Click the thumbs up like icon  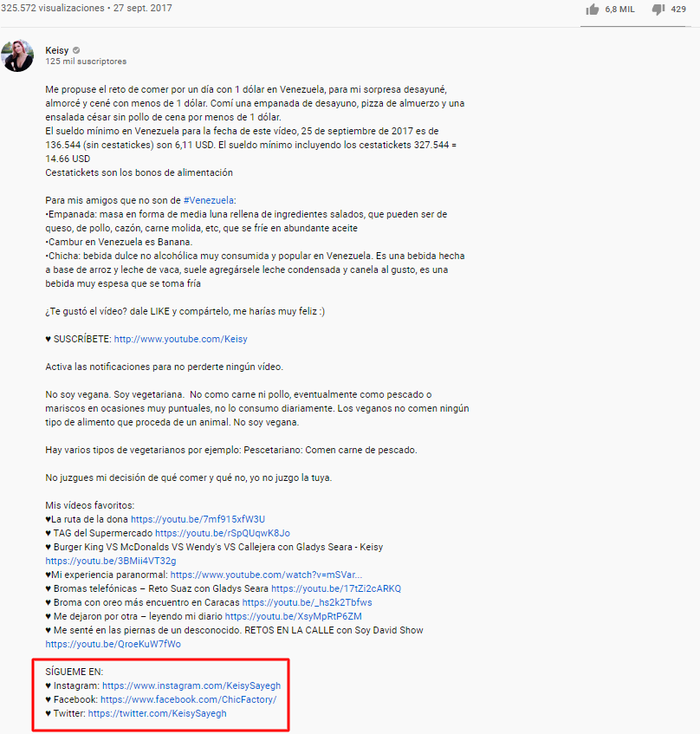click(592, 10)
